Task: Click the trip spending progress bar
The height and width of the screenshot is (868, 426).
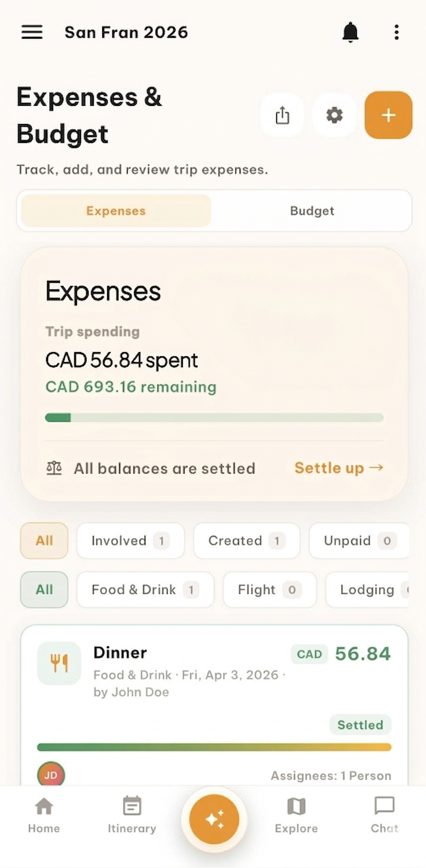Action: 214,417
